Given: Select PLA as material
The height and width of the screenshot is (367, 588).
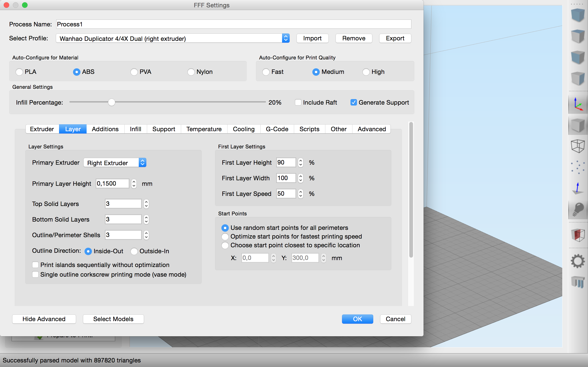Looking at the screenshot, I should pyautogui.click(x=19, y=72).
